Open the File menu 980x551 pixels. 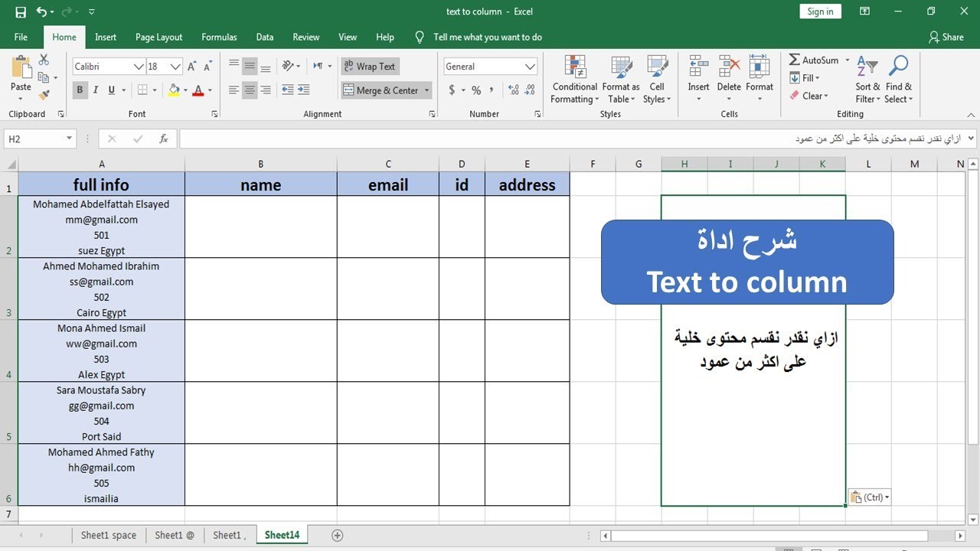[x=21, y=37]
